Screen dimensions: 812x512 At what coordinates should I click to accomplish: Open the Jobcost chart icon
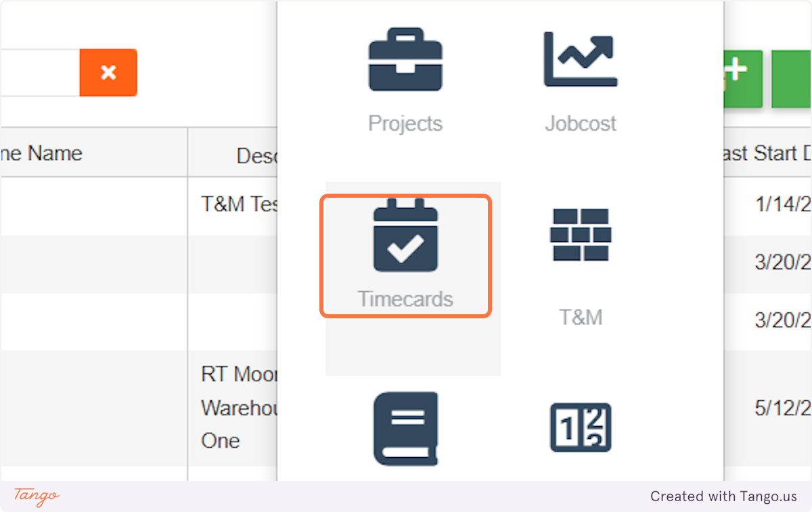click(580, 60)
